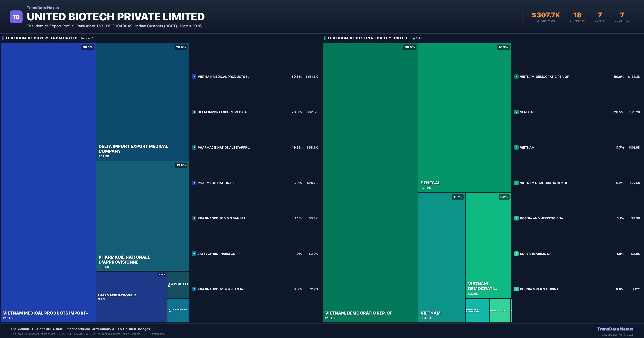Click green badge 2 beside Senegal
Image resolution: width=644 pixels, height=338 pixels.
(516, 112)
